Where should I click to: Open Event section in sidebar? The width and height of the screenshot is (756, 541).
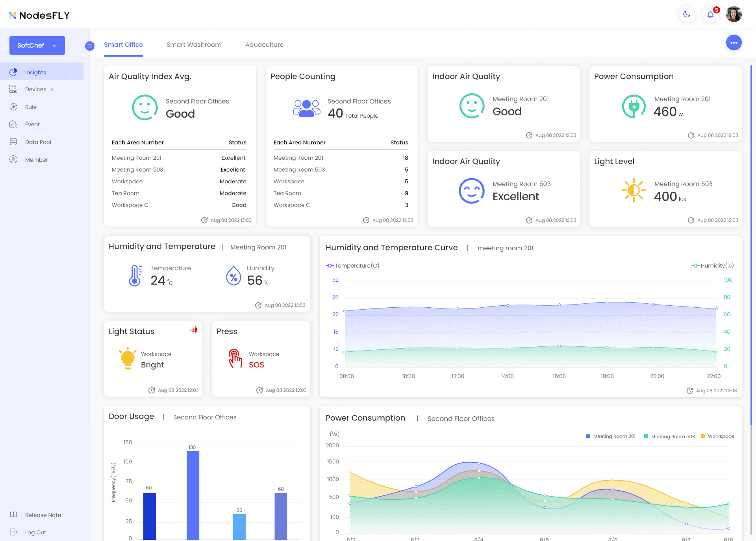pos(32,124)
